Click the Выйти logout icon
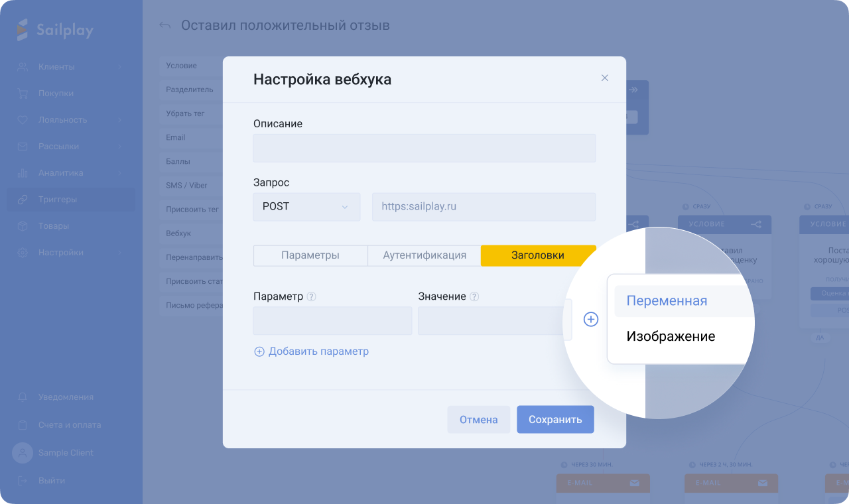Image resolution: width=849 pixels, height=504 pixels. 23,481
